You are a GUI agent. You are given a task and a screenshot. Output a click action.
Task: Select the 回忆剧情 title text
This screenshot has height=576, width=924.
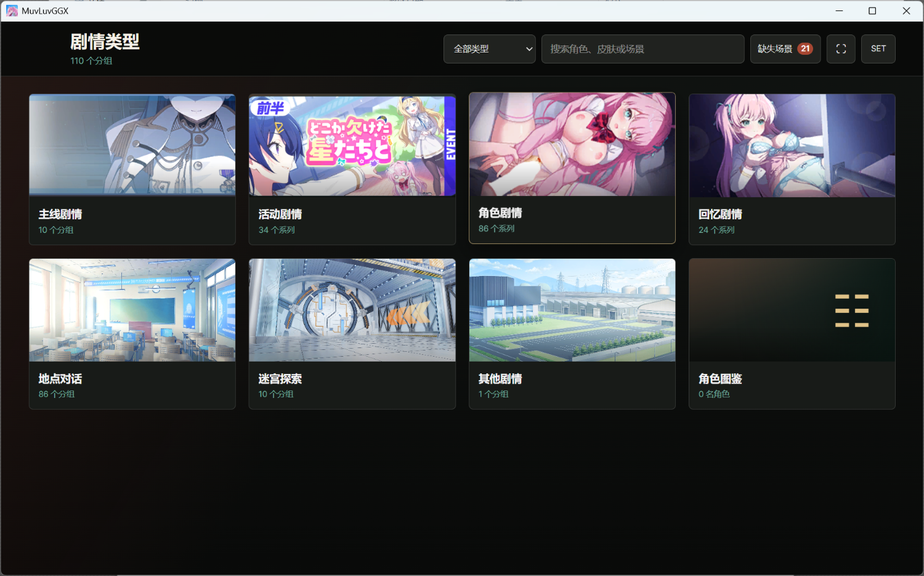tap(720, 214)
